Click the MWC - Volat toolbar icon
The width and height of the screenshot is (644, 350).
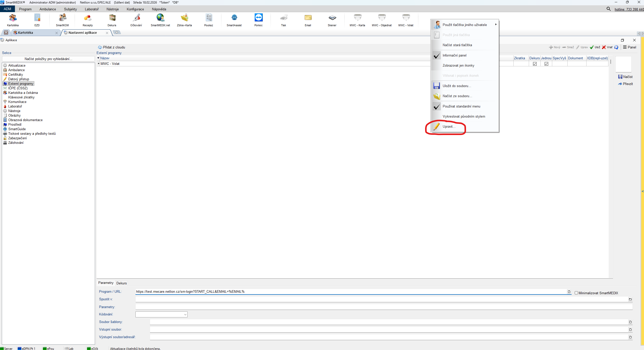(406, 18)
